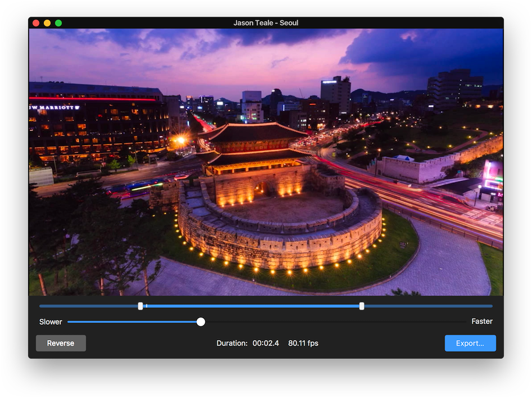Click the Slower label
This screenshot has width=532, height=398.
tap(51, 322)
